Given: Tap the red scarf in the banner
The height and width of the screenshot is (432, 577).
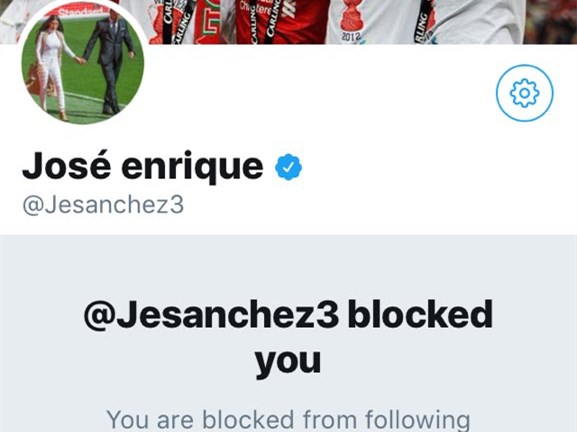Looking at the screenshot, I should (x=210, y=22).
